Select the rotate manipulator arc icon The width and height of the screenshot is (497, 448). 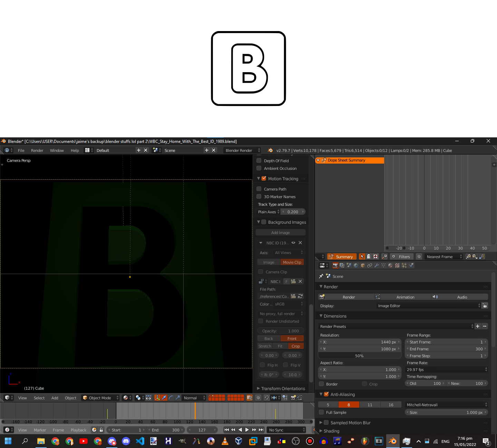(171, 398)
